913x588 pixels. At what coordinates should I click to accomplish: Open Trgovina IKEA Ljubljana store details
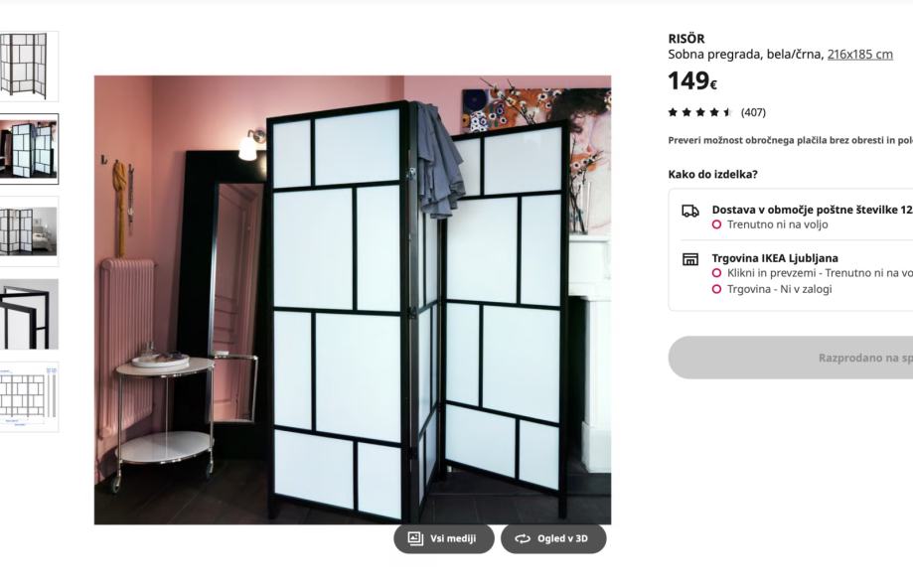click(775, 258)
